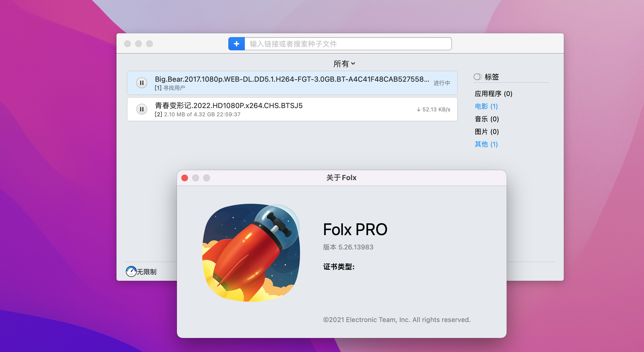
Task: Close the 关于 Folx window
Action: (x=185, y=178)
